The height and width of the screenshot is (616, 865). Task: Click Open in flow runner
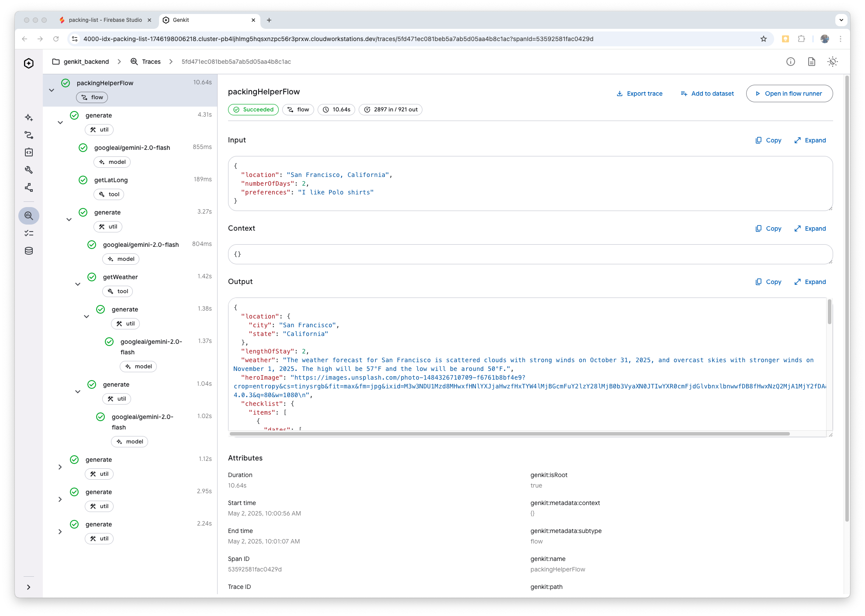tap(789, 93)
